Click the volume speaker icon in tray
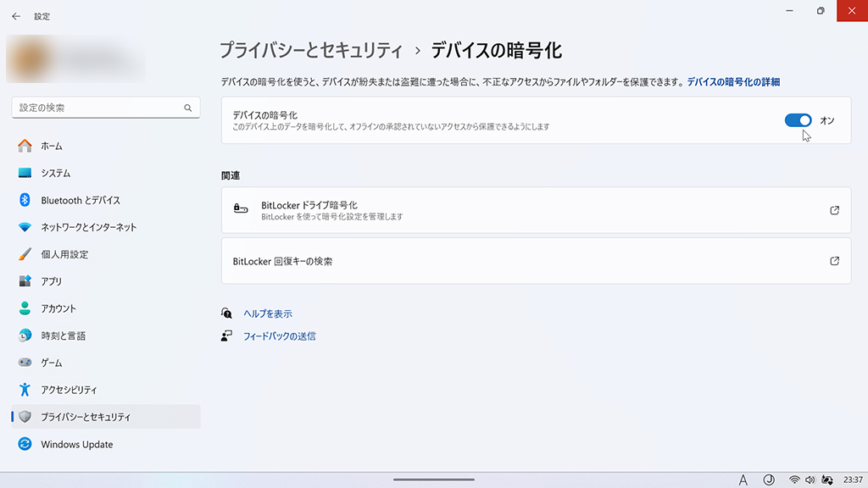This screenshot has height=488, width=868. [x=810, y=480]
